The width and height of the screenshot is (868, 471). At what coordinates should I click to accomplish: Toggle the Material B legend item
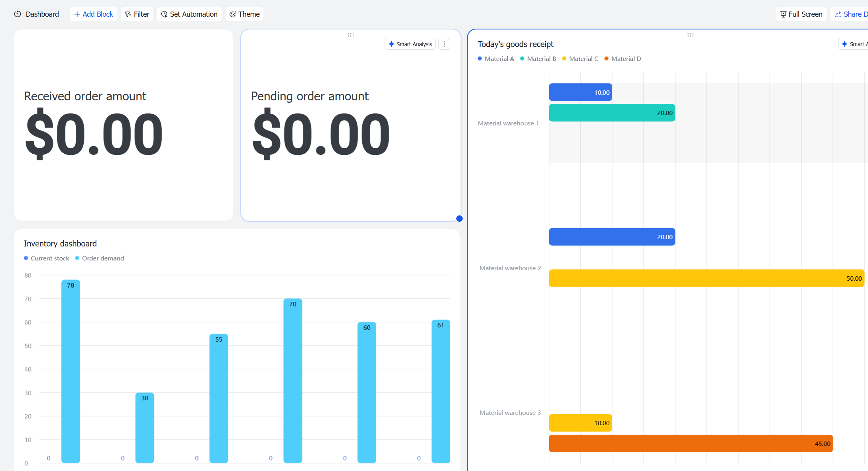tap(538, 59)
